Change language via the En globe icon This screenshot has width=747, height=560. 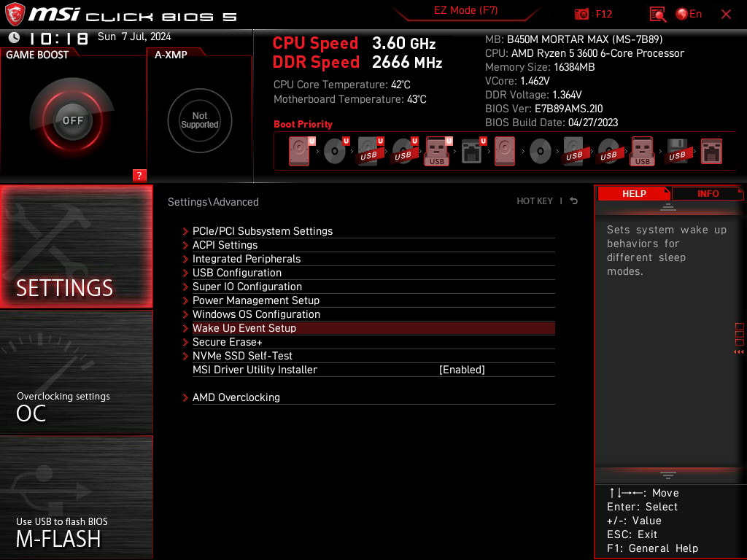(689, 14)
